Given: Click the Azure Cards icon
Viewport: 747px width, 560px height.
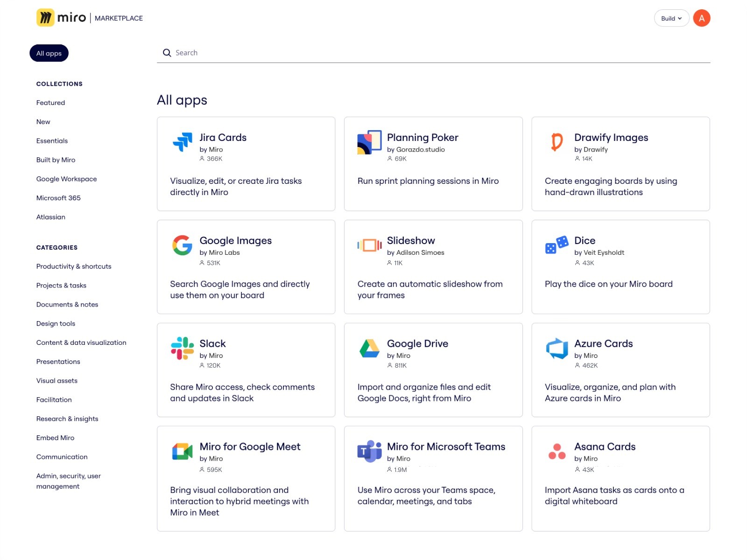Looking at the screenshot, I should pos(557,348).
